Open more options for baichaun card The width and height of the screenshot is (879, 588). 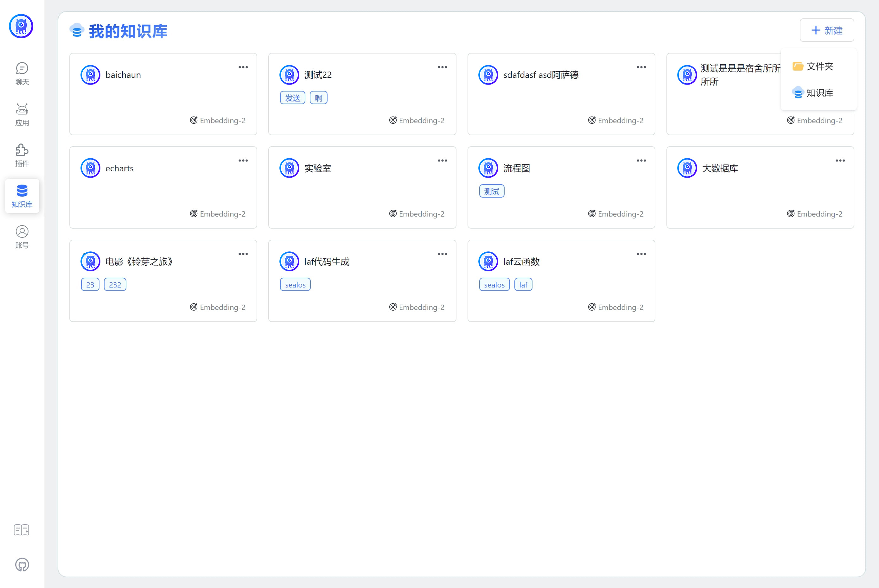[x=243, y=67]
